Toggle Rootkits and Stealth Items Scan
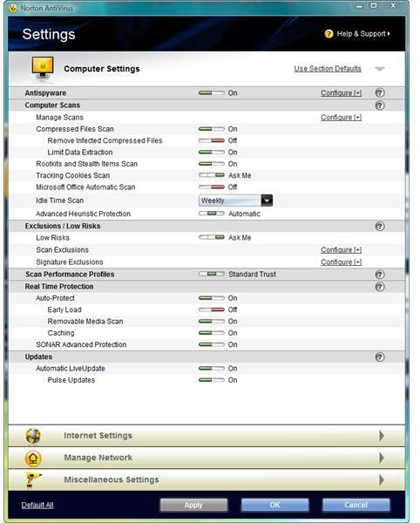The width and height of the screenshot is (420, 523). 212,164
